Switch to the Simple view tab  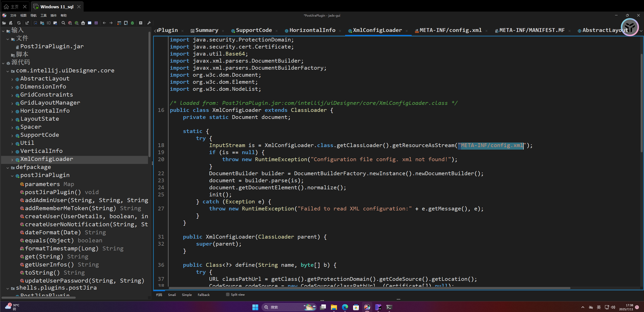tap(187, 295)
